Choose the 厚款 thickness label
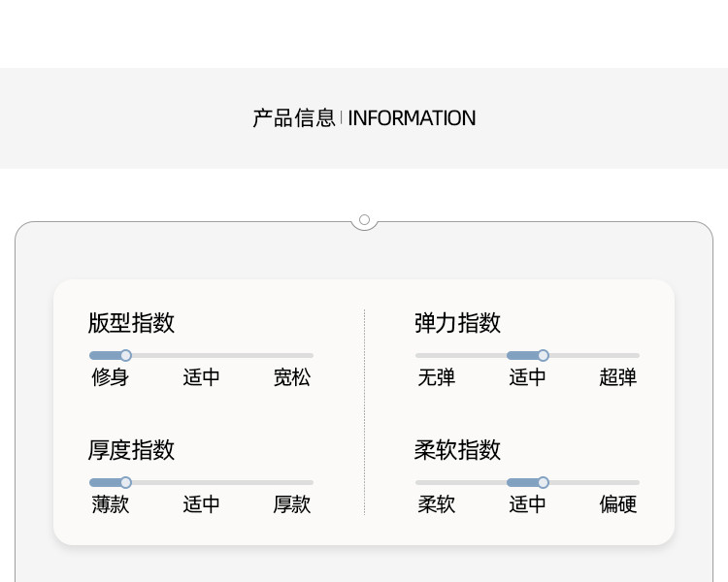728x582 pixels. 292,504
